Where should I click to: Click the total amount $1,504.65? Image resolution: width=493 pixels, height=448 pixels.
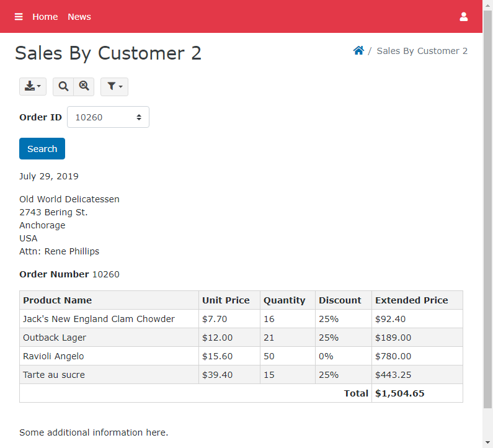tap(400, 393)
